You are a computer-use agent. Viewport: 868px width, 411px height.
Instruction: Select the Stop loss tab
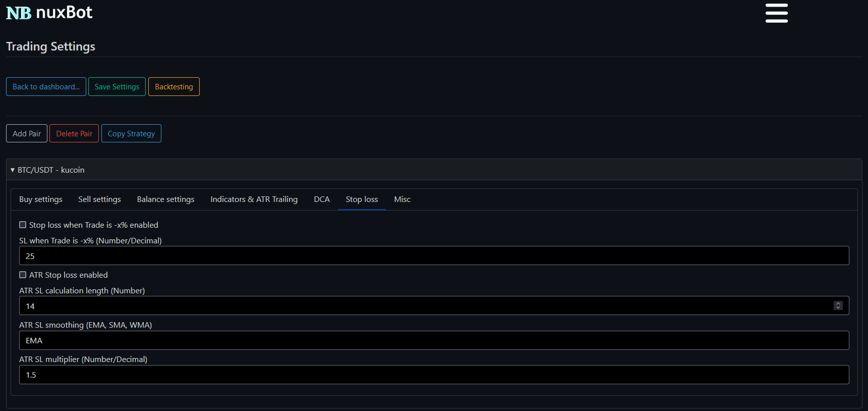(x=362, y=199)
